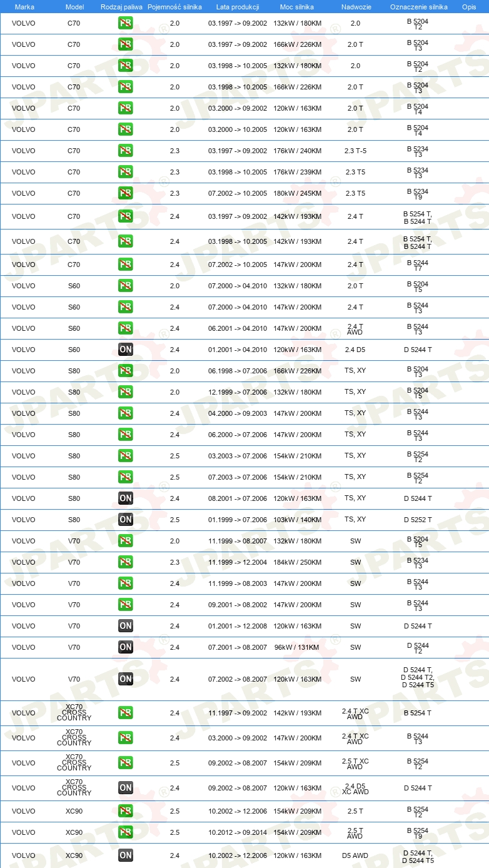This screenshot has height=868, width=489.
Task: Select the 180kW / 245KM power cell
Action: click(x=297, y=193)
